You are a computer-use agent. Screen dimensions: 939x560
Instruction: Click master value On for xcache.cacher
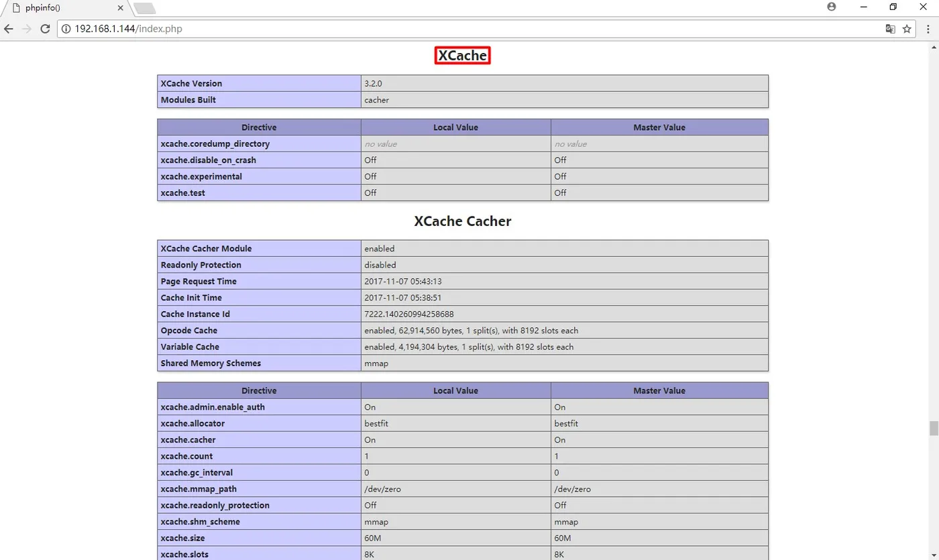pos(560,440)
